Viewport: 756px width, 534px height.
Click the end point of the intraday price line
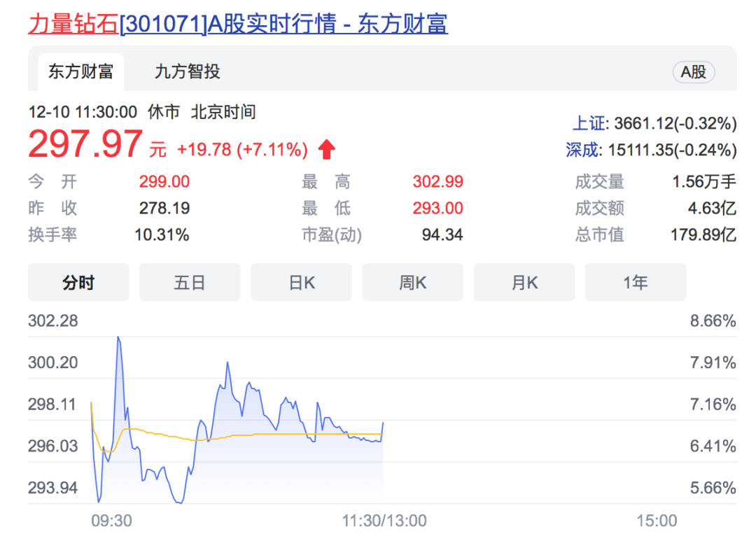pyautogui.click(x=383, y=423)
